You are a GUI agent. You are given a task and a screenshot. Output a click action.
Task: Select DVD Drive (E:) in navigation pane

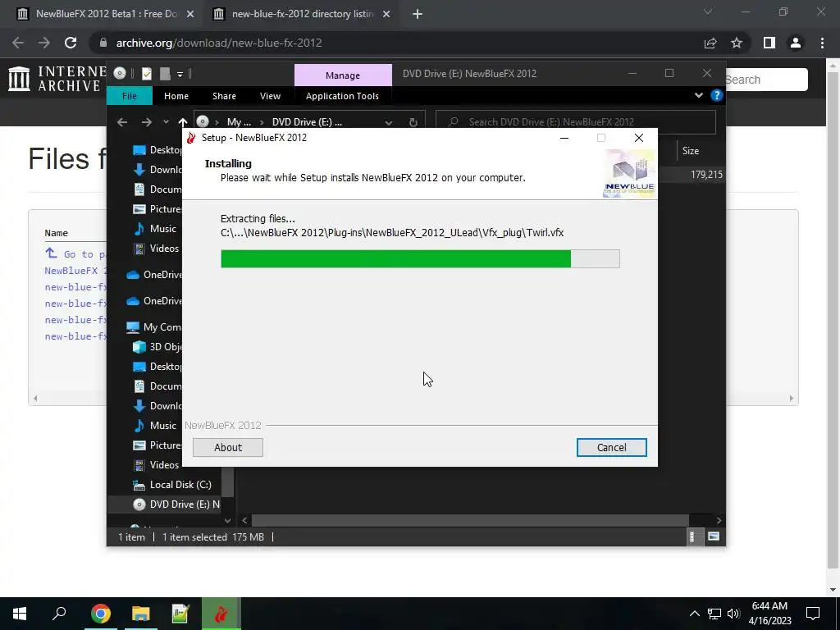tap(177, 504)
